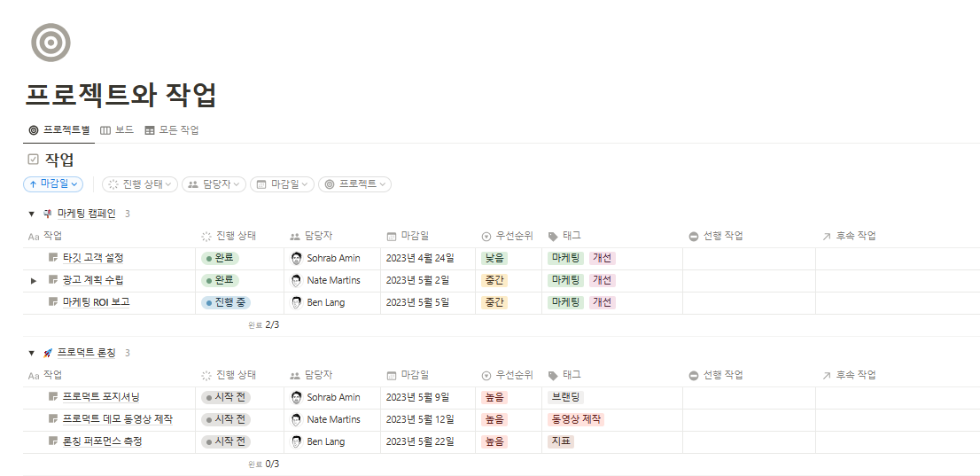This screenshot has width=980, height=476.
Task: Open the 진행 상태 filter dropdown
Action: pyautogui.click(x=140, y=184)
